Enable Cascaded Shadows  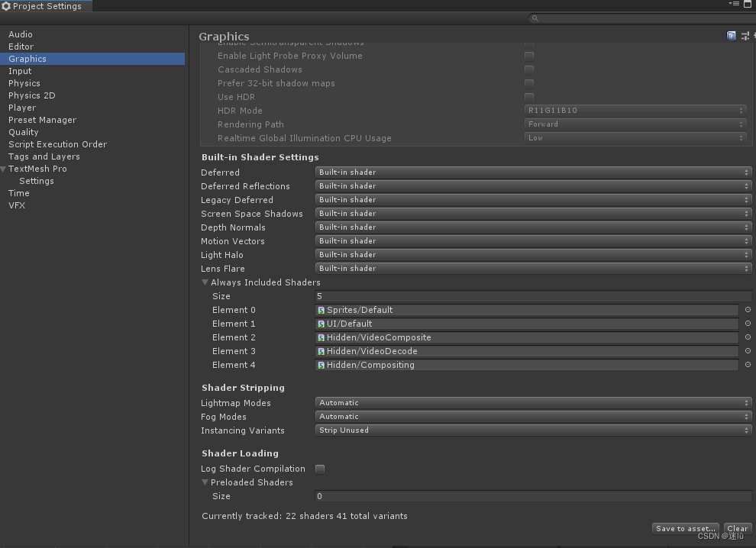(x=529, y=69)
